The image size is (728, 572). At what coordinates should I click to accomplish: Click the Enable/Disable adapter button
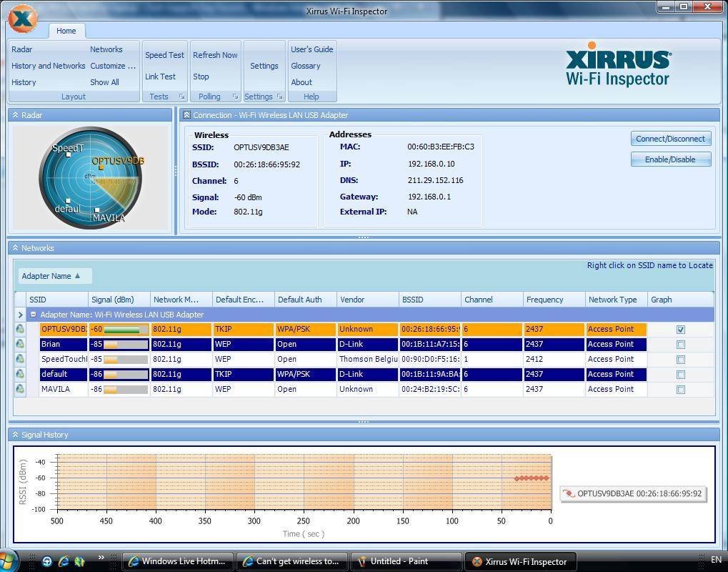670,159
